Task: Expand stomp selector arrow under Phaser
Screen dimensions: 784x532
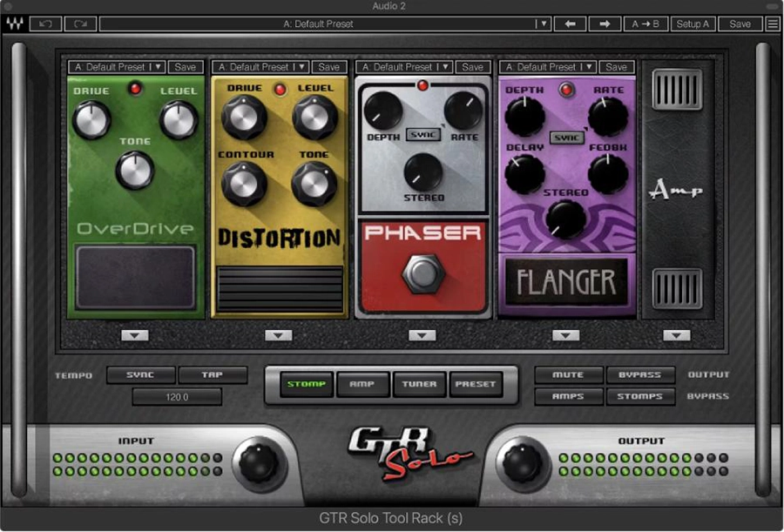Action: [422, 335]
